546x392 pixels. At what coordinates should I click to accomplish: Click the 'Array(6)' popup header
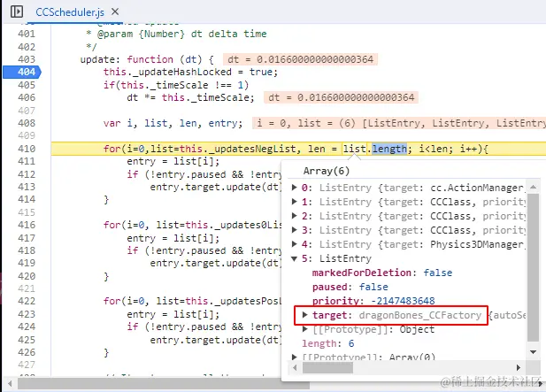click(x=327, y=171)
